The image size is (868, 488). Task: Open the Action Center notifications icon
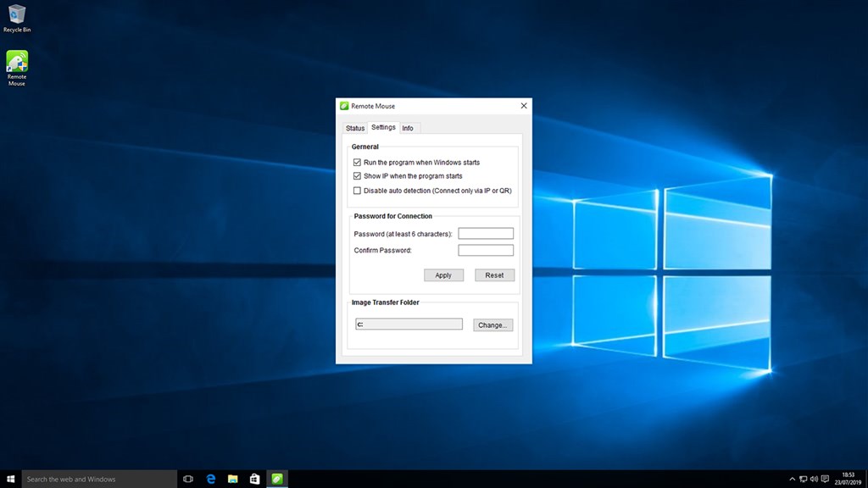pos(825,480)
